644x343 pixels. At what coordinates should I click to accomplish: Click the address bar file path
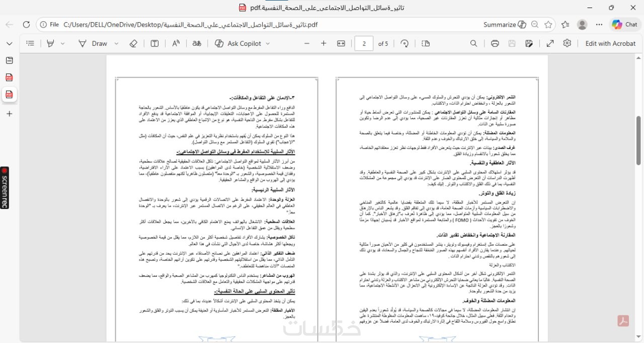click(x=191, y=24)
